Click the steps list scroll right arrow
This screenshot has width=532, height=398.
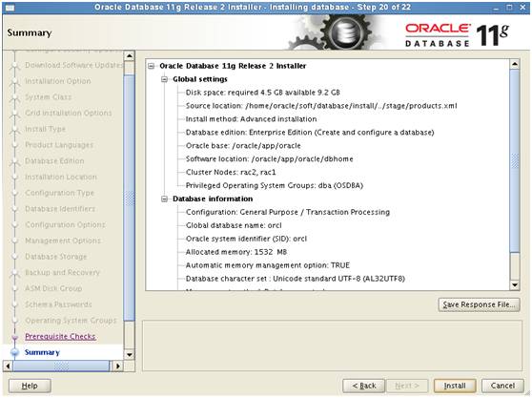(x=117, y=367)
